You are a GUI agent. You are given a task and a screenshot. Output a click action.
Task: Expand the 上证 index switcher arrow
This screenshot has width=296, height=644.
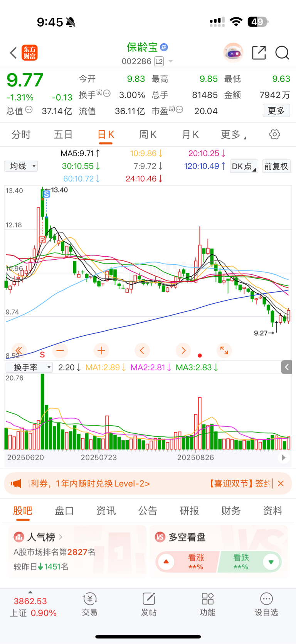30,592
